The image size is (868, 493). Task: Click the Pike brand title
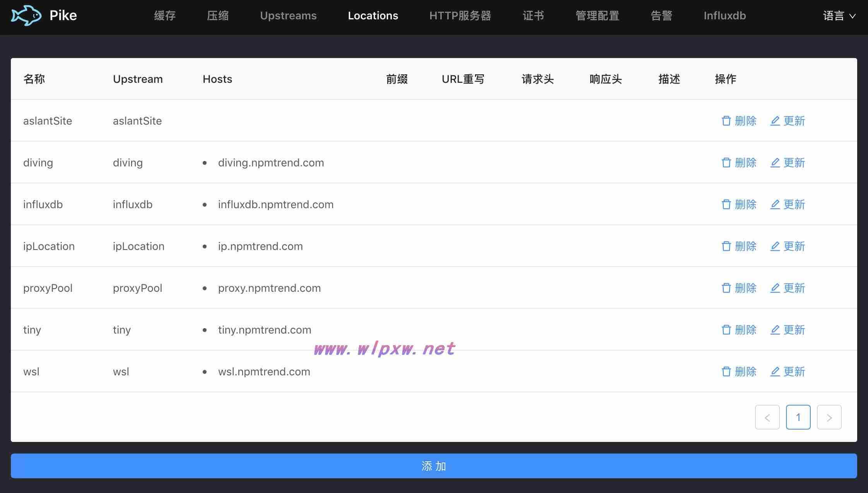(x=63, y=15)
